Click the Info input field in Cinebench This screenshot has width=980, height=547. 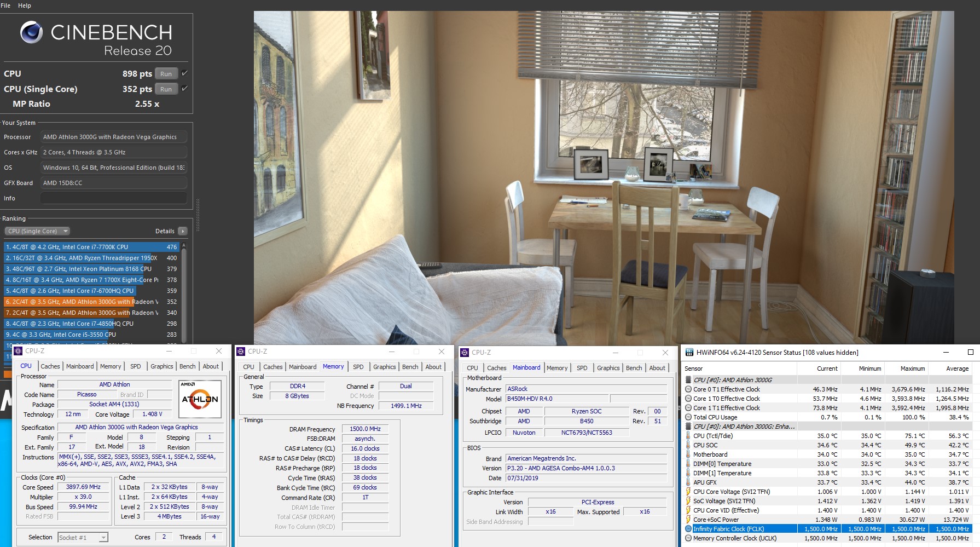(x=113, y=198)
